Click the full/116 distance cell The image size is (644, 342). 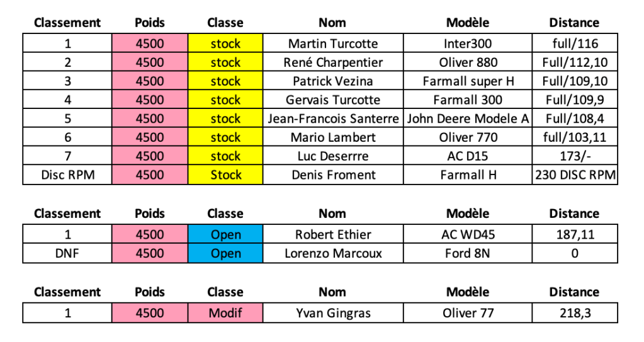click(574, 43)
